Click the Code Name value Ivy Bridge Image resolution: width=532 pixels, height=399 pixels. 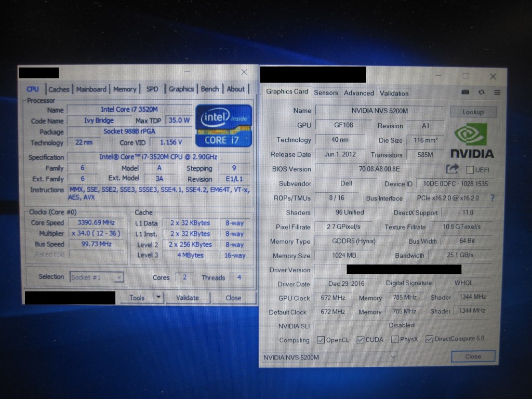coord(99,121)
